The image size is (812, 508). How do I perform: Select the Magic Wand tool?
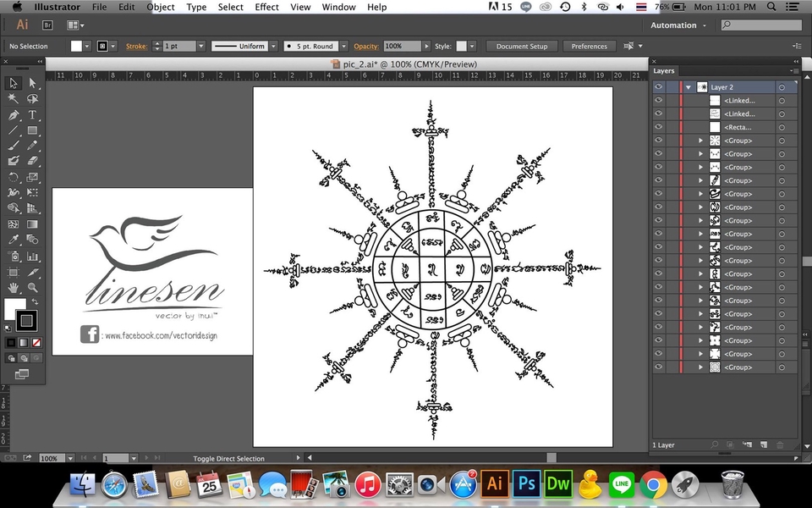14,98
